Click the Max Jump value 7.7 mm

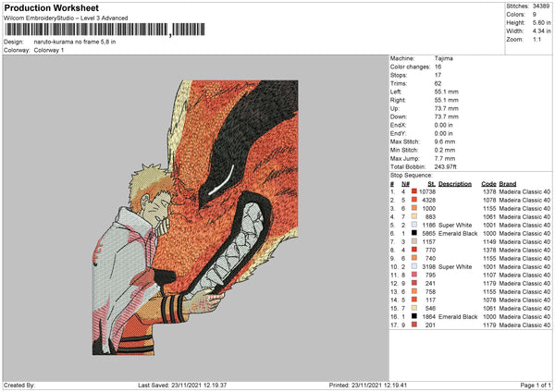coord(445,158)
